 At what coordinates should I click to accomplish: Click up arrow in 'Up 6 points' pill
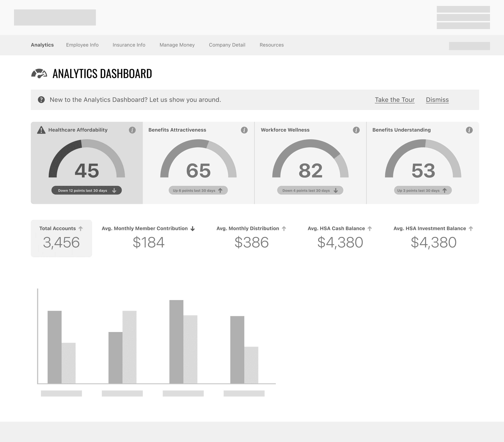[220, 191]
